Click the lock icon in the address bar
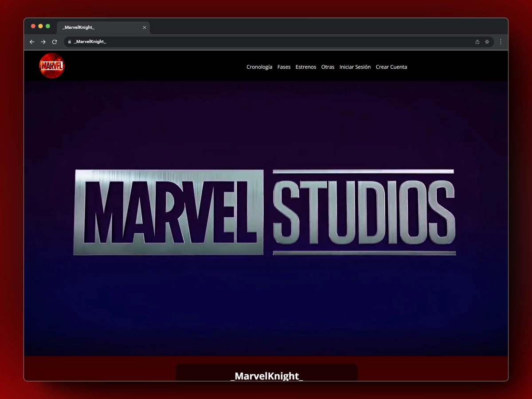This screenshot has height=399, width=532. pyautogui.click(x=69, y=42)
